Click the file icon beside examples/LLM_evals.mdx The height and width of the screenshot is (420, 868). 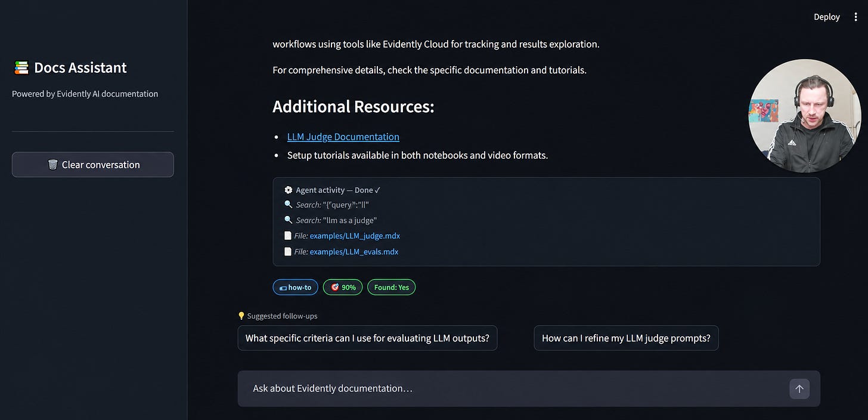(289, 252)
